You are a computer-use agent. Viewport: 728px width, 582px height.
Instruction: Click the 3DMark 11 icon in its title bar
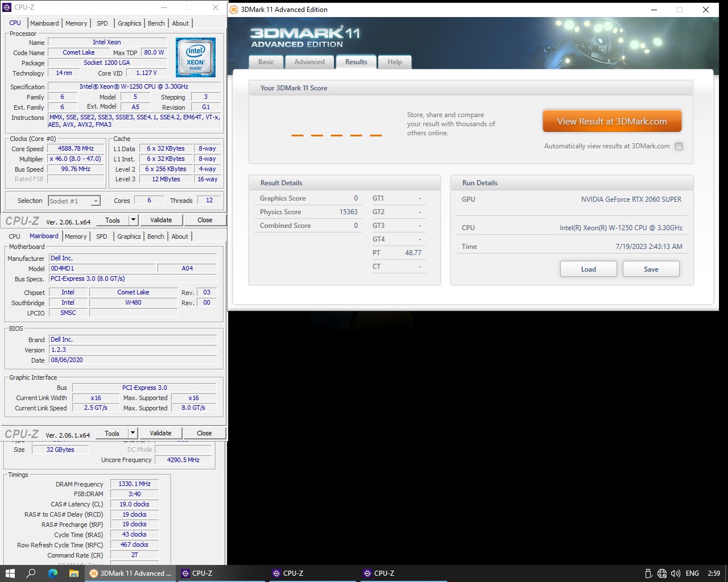click(234, 10)
